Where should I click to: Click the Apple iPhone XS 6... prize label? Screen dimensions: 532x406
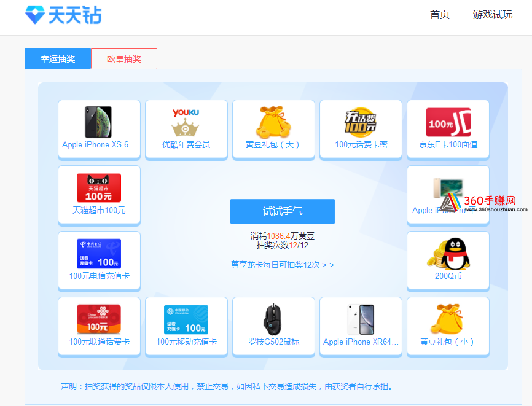99,144
